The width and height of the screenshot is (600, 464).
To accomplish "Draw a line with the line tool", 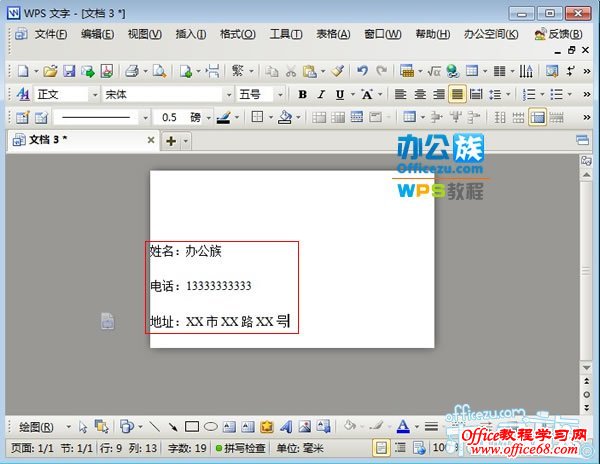I will click(154, 426).
